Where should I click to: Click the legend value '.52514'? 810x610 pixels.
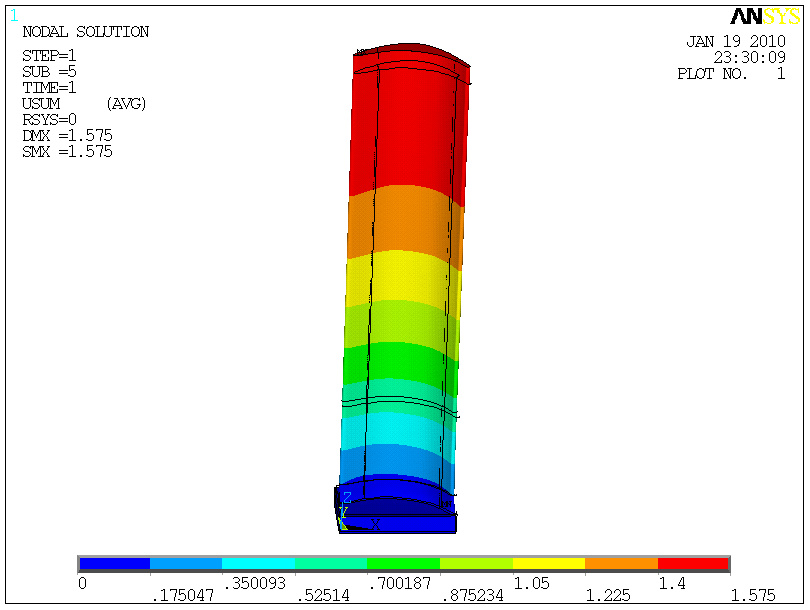pos(323,596)
